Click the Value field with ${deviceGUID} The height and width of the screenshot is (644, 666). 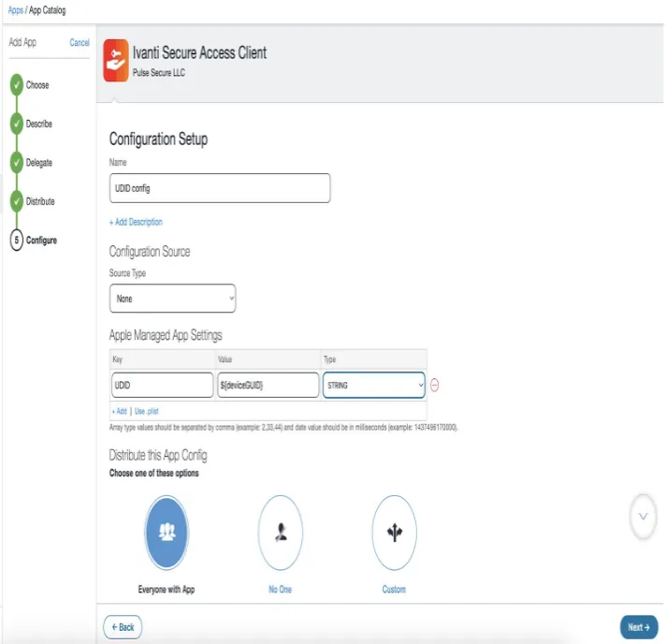tap(268, 385)
